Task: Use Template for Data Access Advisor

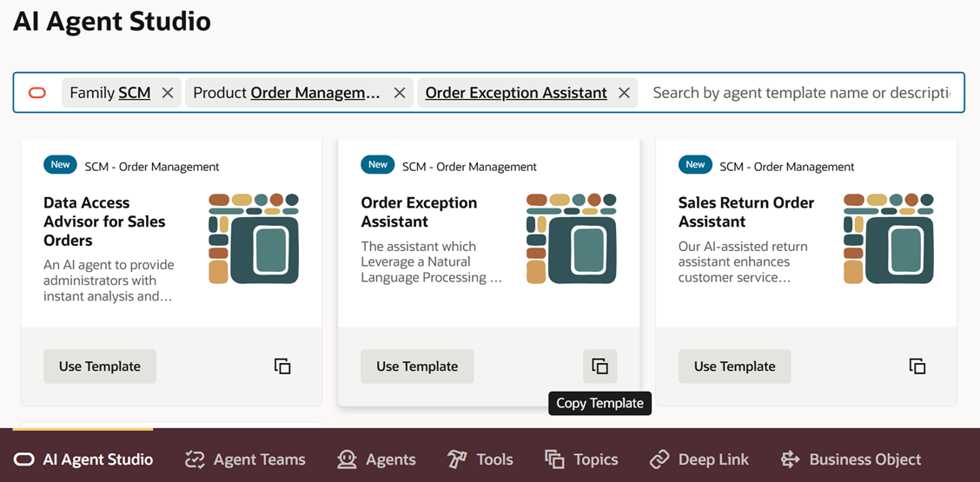Action: click(100, 366)
